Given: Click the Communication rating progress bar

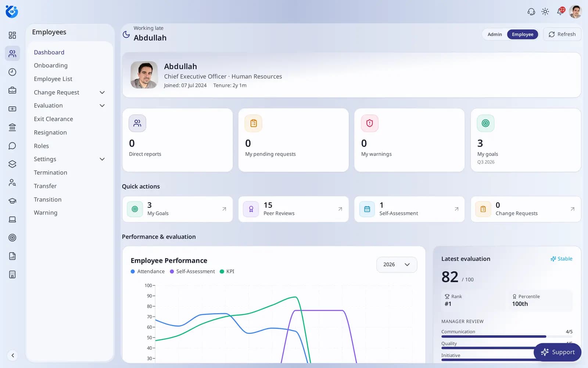Looking at the screenshot, I should tap(507, 336).
